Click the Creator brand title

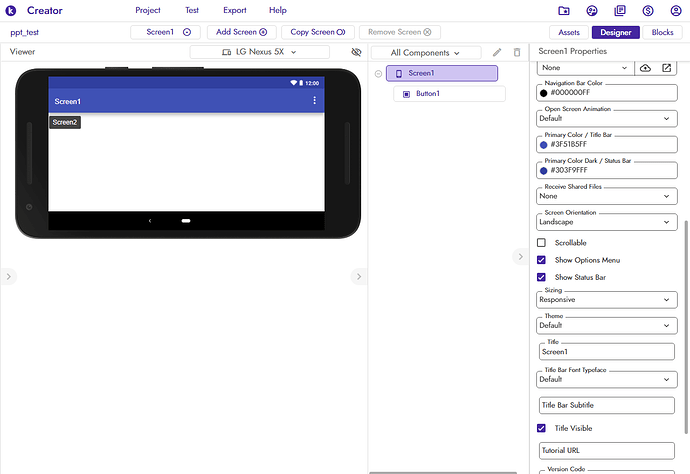45,11
